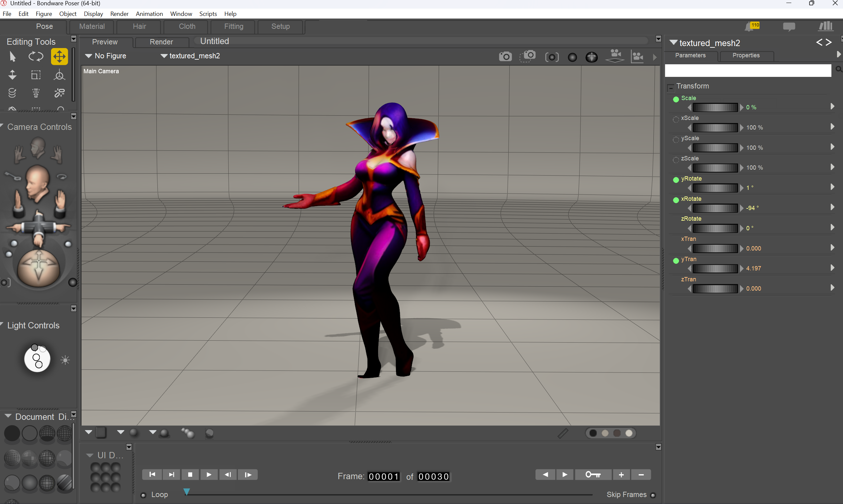Open the Scripts menu
Image resolution: width=843 pixels, height=504 pixels.
(x=208, y=14)
